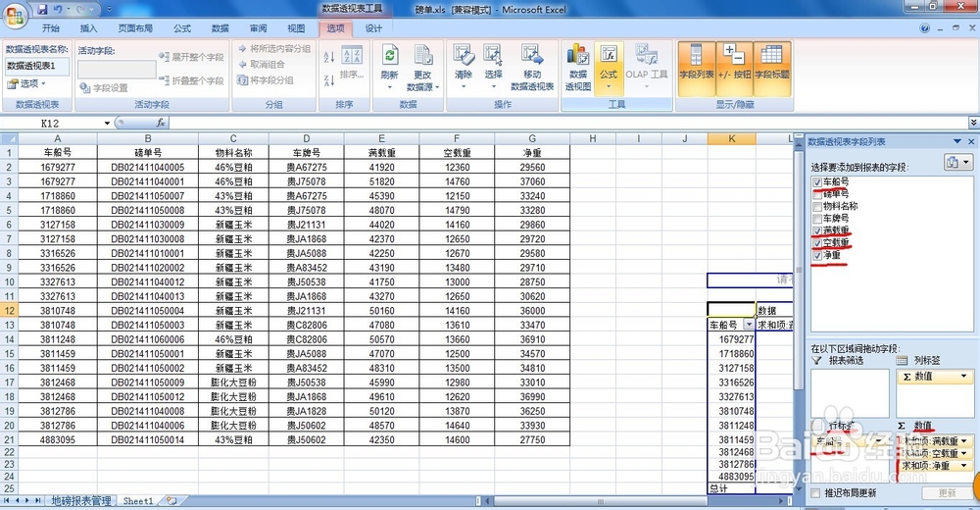Switch to the 插入 ribbon tab
Screen dimensions: 980x510
[89, 28]
